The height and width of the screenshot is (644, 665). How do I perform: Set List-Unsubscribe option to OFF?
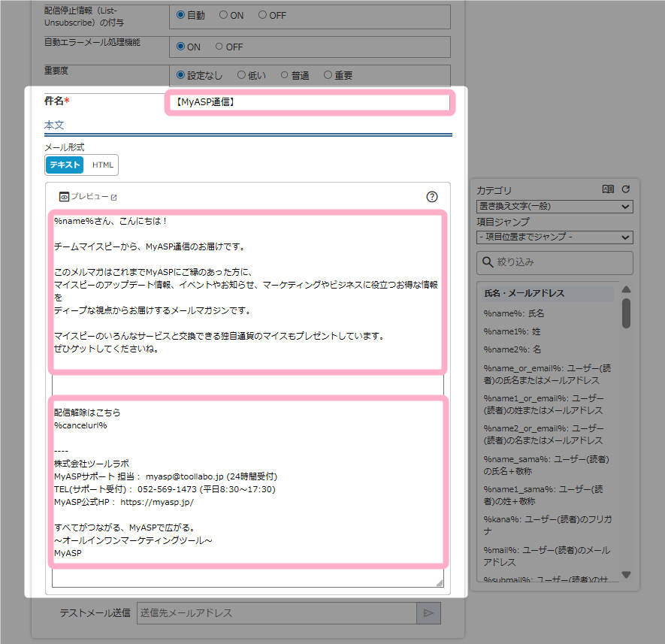click(263, 15)
